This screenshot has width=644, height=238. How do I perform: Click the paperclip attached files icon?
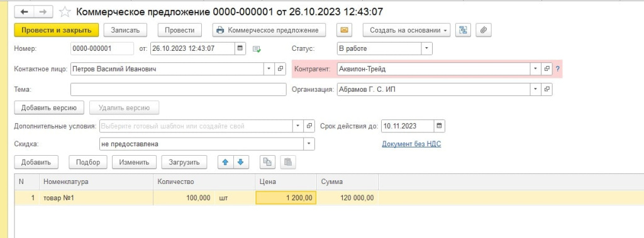tap(484, 30)
